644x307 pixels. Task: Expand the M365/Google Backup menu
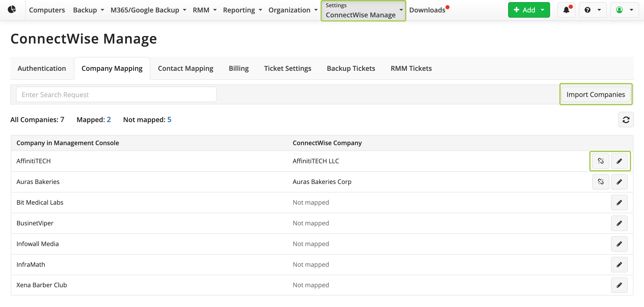coord(149,10)
